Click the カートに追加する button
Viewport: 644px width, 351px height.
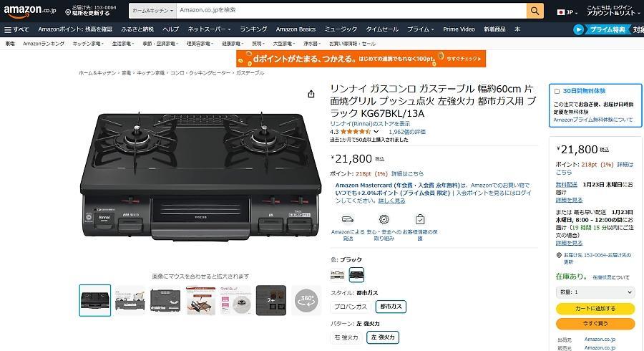[x=595, y=308]
